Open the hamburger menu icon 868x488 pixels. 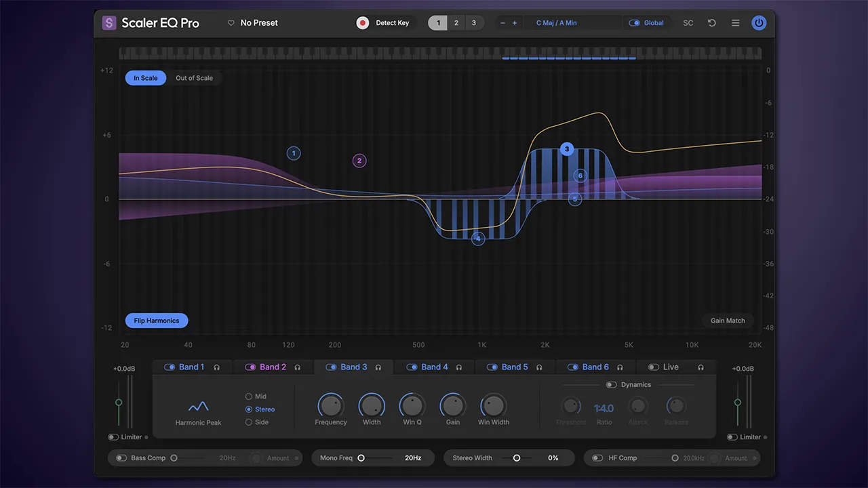(x=735, y=23)
